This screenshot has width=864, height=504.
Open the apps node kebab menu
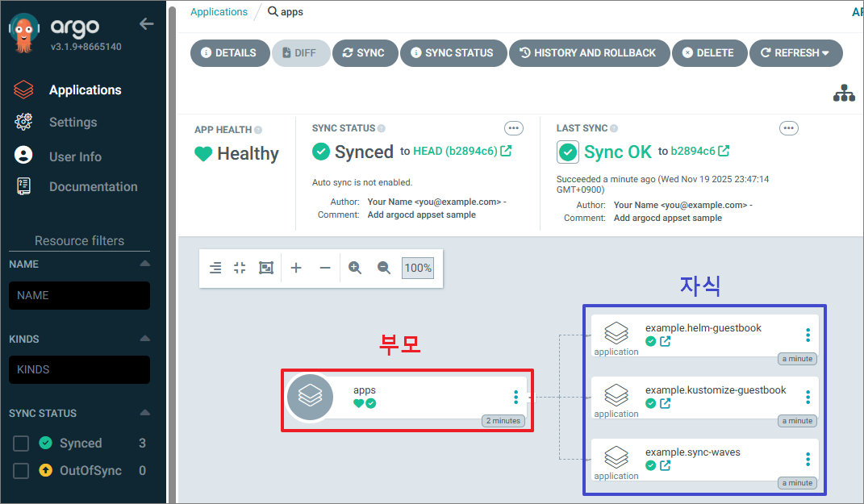[515, 397]
